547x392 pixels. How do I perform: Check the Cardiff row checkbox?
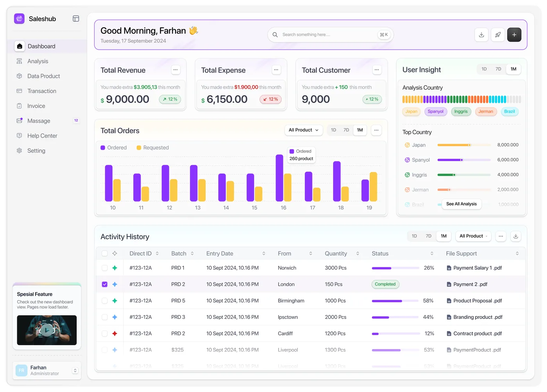104,334
